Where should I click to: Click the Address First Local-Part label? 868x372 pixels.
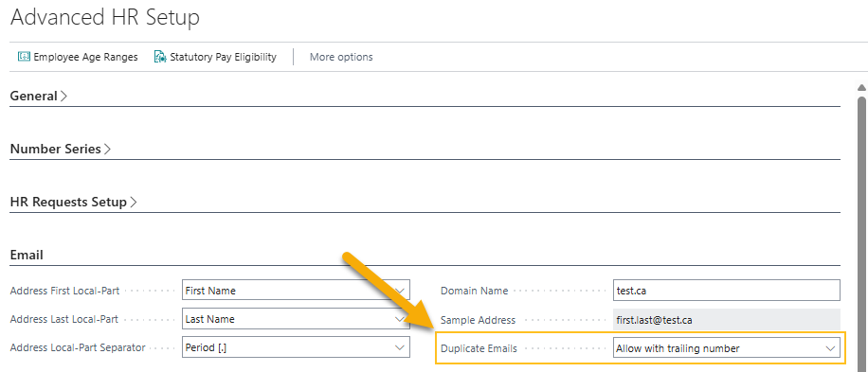(64, 291)
